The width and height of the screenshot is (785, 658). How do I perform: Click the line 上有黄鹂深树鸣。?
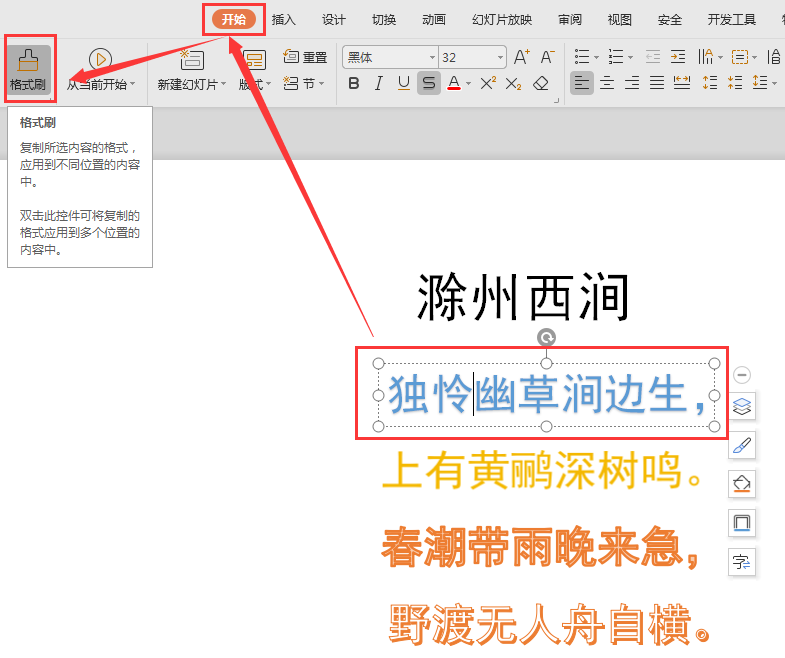[543, 470]
